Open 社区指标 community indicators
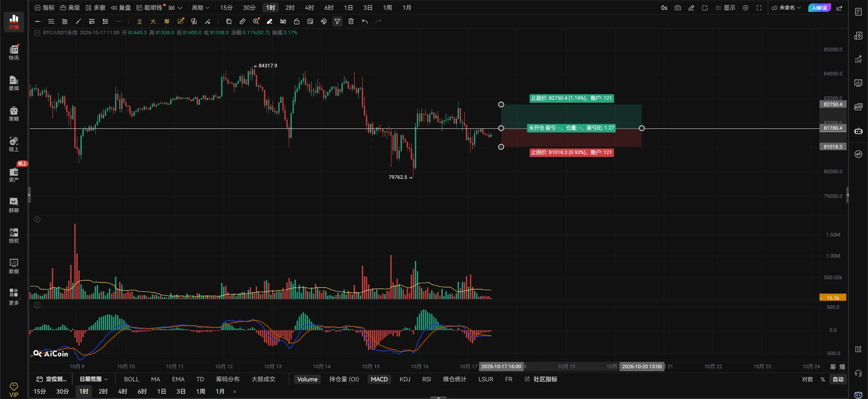Image resolution: width=868 pixels, height=399 pixels. point(541,379)
